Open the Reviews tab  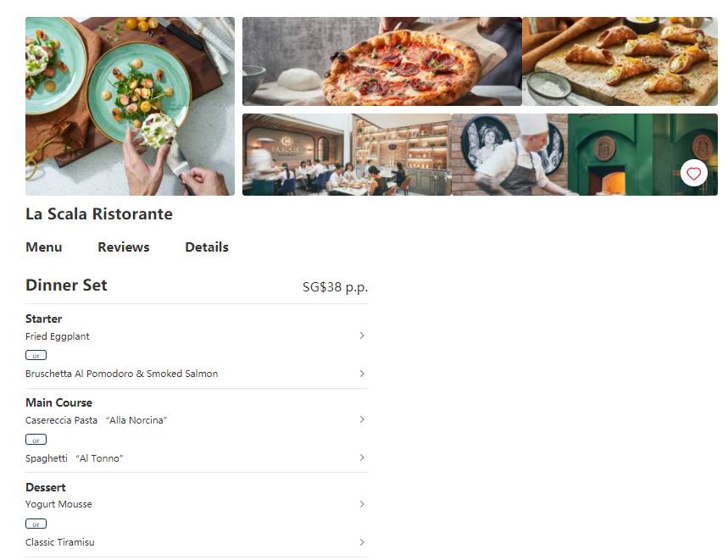[124, 247]
